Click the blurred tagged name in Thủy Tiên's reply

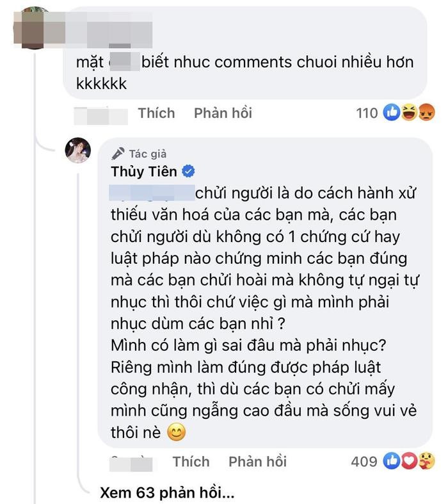(x=151, y=193)
